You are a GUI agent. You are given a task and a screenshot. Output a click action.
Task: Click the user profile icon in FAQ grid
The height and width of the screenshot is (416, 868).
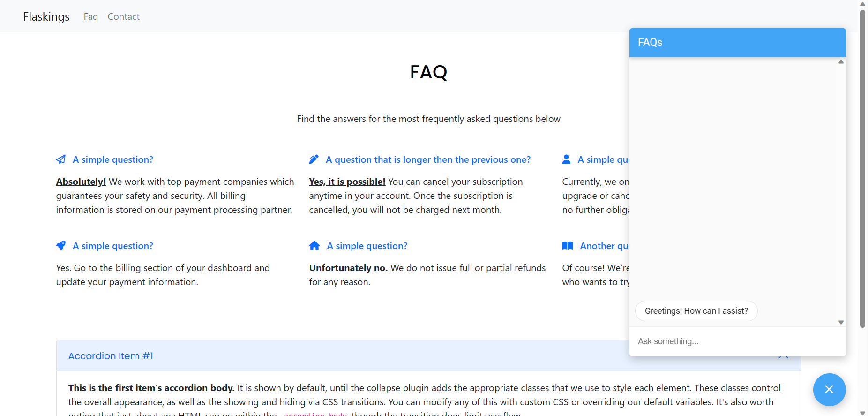[566, 159]
